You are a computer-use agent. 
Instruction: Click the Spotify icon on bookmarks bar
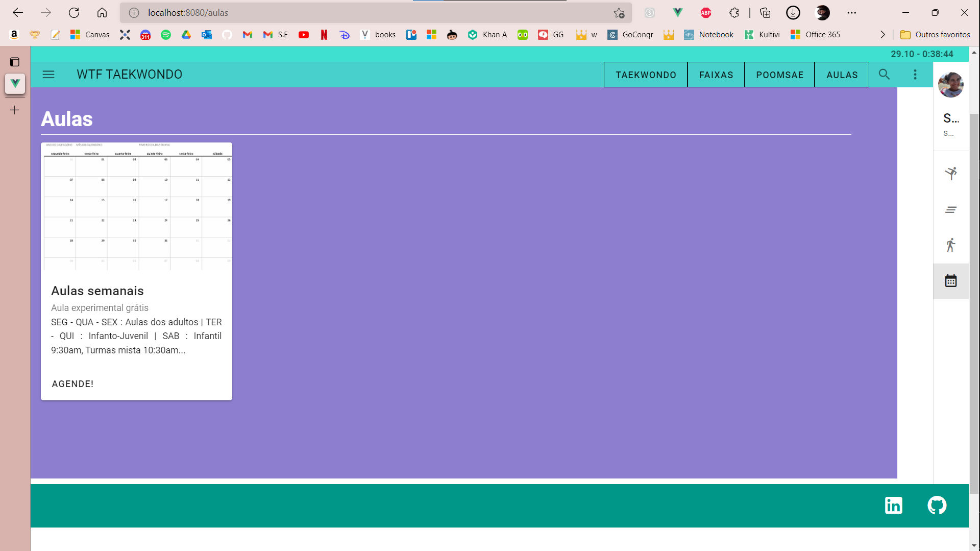pyautogui.click(x=166, y=34)
